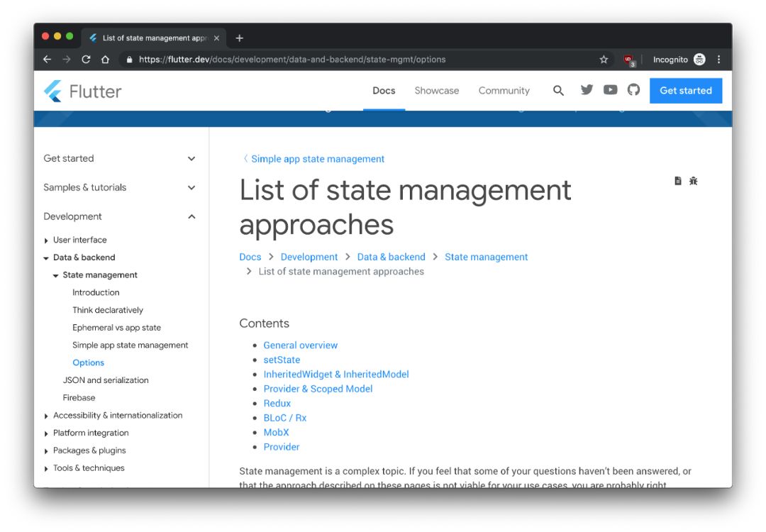Screen dimensions: 766x532
Task: Select the Showcase nav tab
Action: click(437, 90)
